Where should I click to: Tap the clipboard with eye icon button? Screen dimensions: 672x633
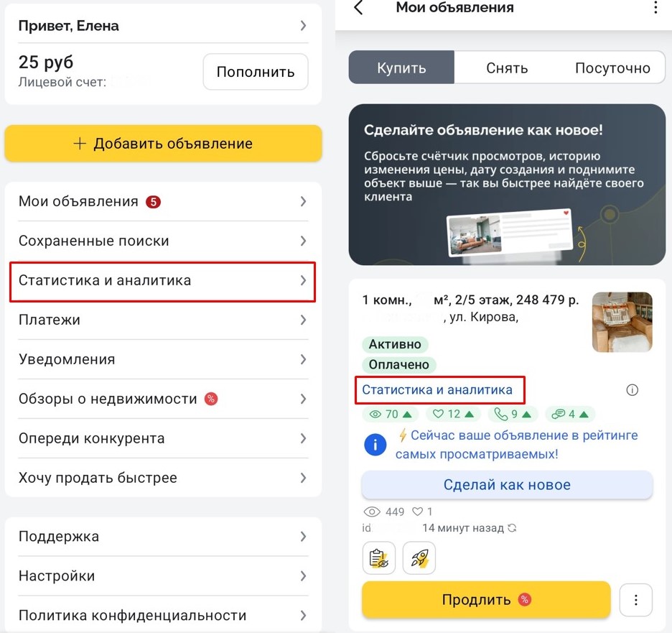click(x=378, y=559)
